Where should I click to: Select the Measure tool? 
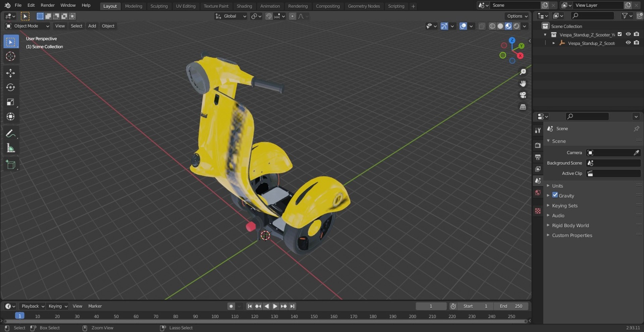(x=11, y=148)
